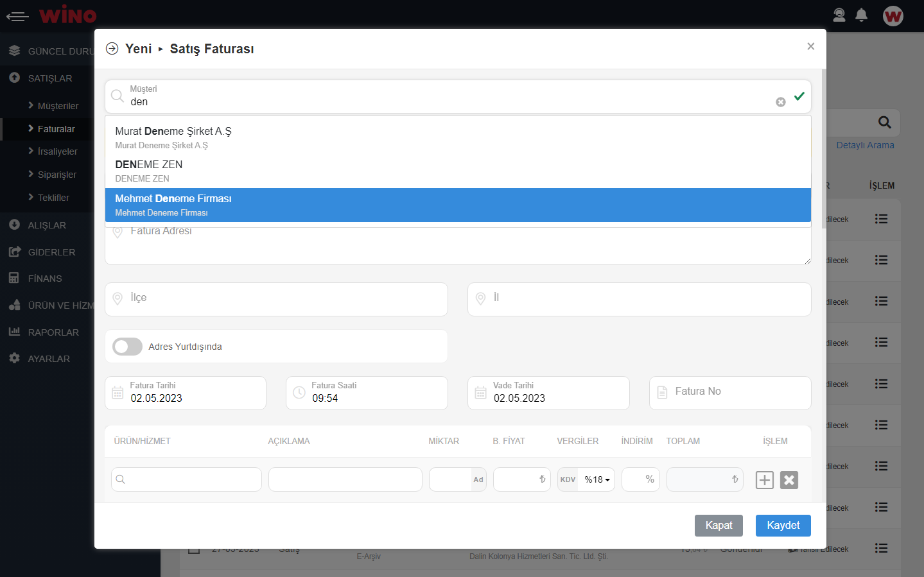Viewport: 924px width, 577px height.
Task: Select Mehmet Deneme Firması from suggestions
Action: point(457,205)
